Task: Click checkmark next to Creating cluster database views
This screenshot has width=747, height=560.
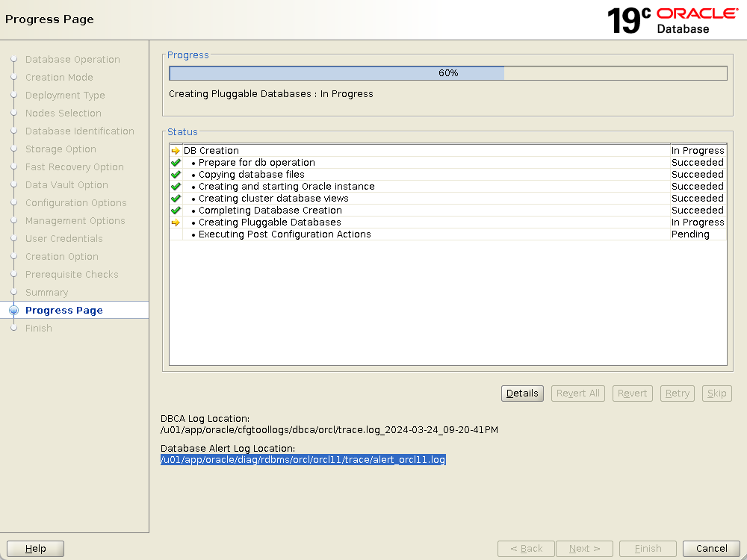Action: point(176,199)
